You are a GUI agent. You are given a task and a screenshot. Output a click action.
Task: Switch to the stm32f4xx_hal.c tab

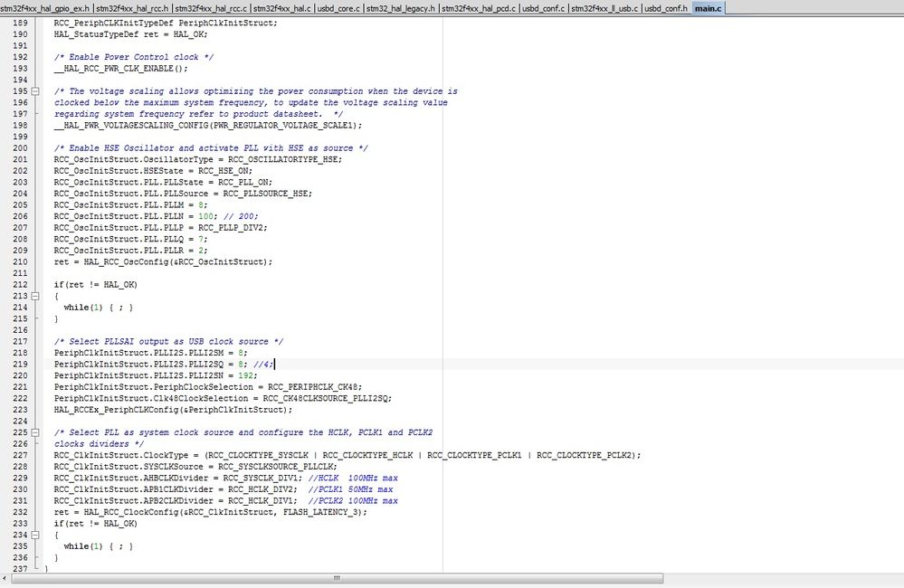click(282, 8)
